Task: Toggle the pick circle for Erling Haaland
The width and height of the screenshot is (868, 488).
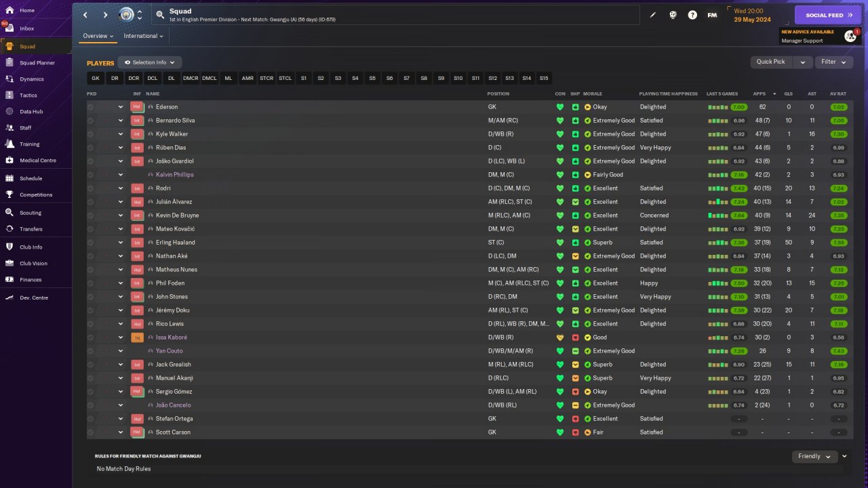Action: pyautogui.click(x=90, y=243)
